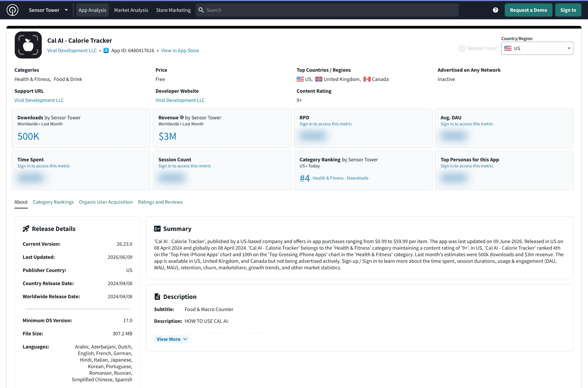Click the United Kingdom flag icon
The image size is (588, 388).
click(x=319, y=79)
